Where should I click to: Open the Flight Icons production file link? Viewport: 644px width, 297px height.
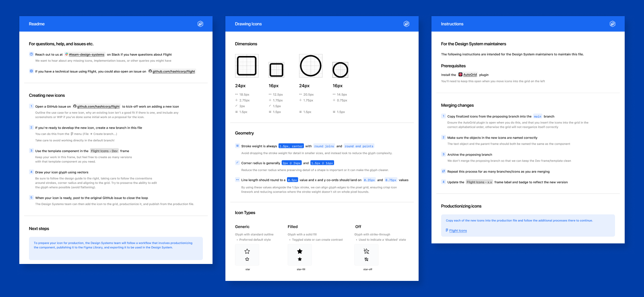(458, 231)
